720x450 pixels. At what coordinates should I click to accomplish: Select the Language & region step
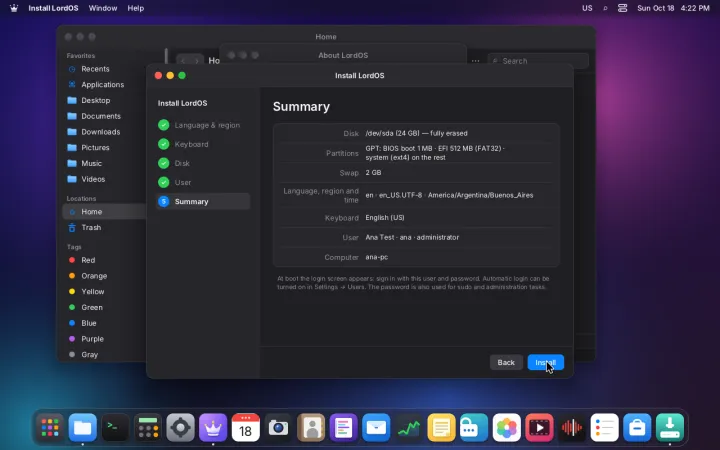[x=203, y=125]
